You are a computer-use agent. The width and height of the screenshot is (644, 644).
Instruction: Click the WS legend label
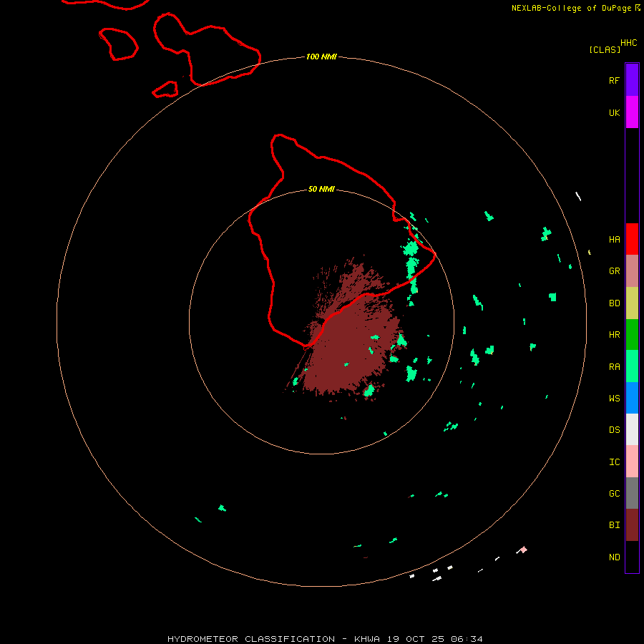pos(614,398)
